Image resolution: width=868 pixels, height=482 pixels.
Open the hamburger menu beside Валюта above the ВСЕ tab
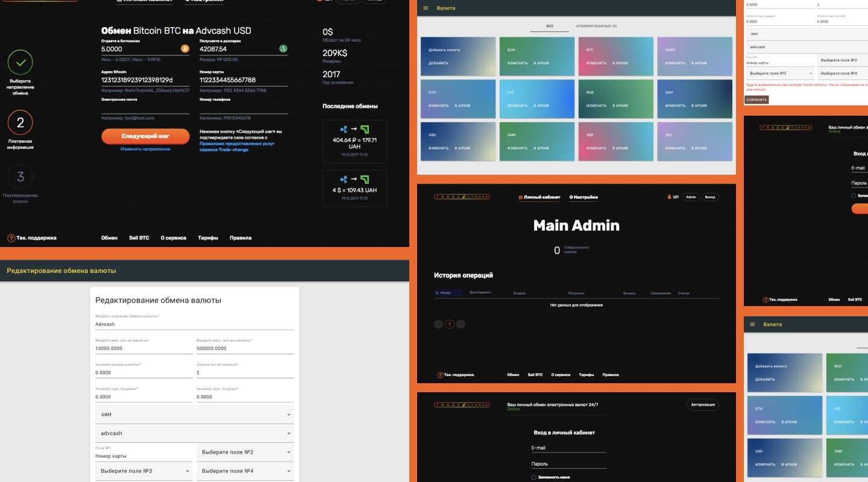(426, 8)
